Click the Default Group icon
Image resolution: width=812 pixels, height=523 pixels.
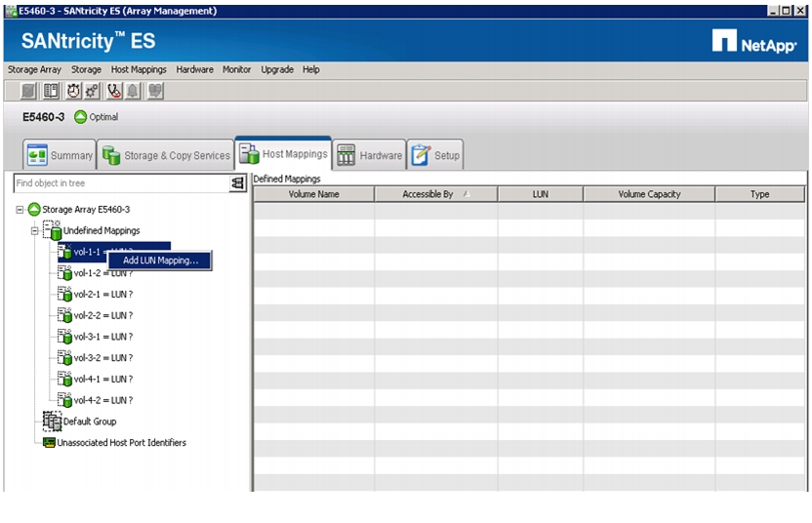click(x=52, y=421)
